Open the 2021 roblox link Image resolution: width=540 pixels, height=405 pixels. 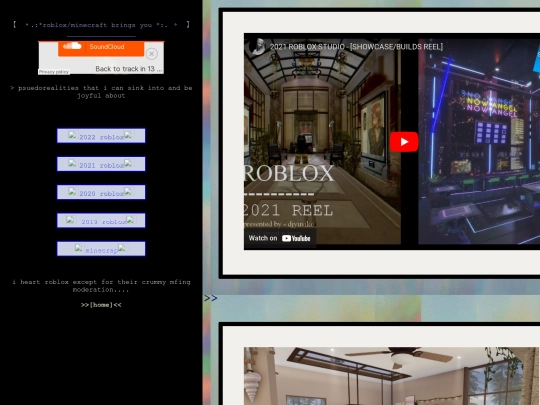[101, 164]
